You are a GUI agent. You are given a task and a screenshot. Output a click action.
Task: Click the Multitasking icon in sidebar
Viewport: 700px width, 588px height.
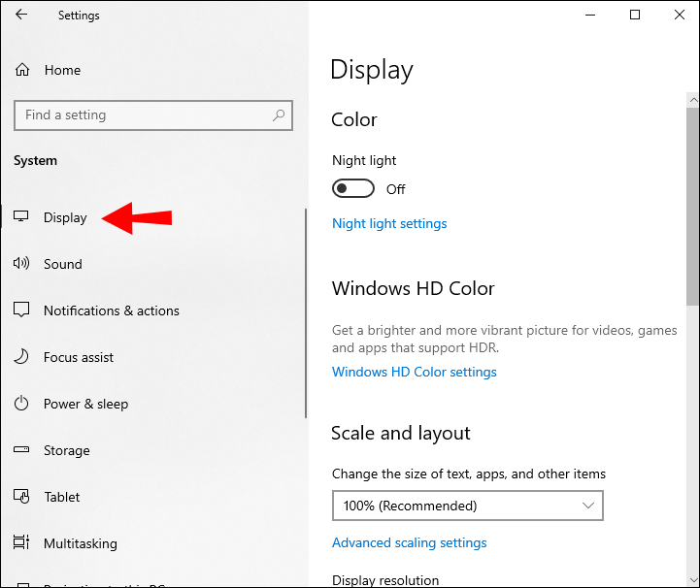21,542
